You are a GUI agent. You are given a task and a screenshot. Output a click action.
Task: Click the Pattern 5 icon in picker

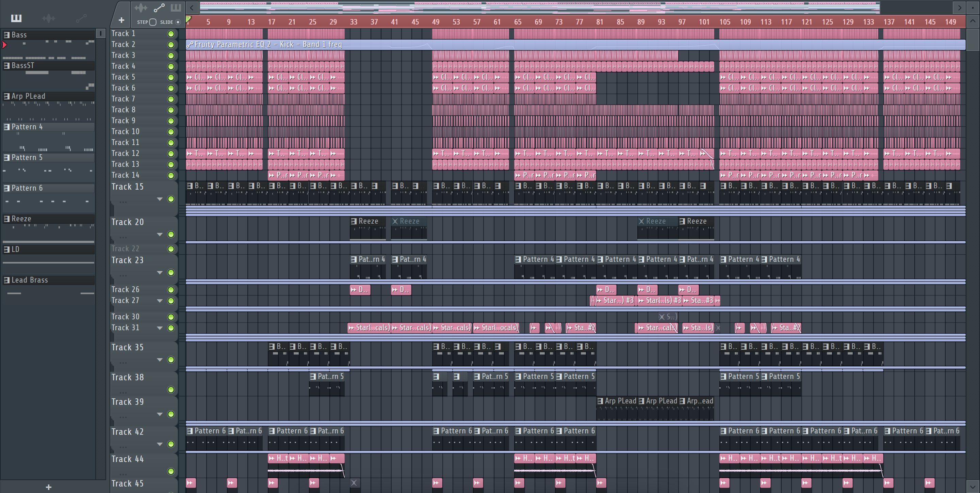coord(6,158)
